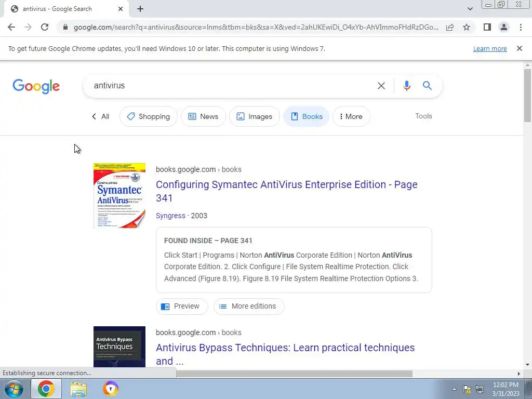Show More editions of the Symantec book
The width and height of the screenshot is (532, 399).
point(249,307)
